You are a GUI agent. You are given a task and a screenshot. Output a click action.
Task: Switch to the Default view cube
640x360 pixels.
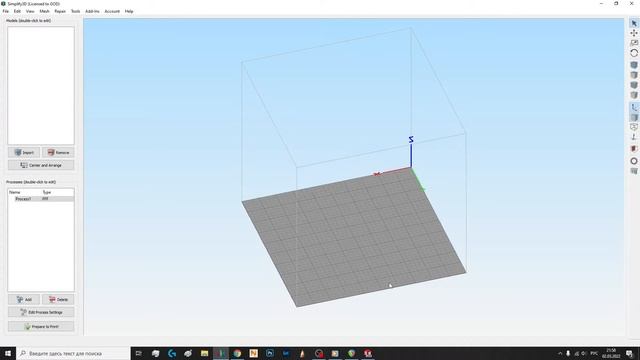pyautogui.click(x=633, y=65)
